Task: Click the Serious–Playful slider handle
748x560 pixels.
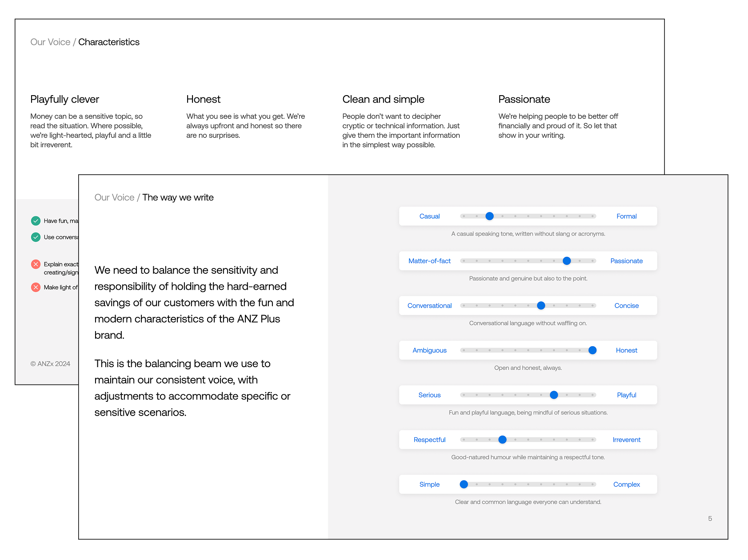Action: (x=554, y=395)
